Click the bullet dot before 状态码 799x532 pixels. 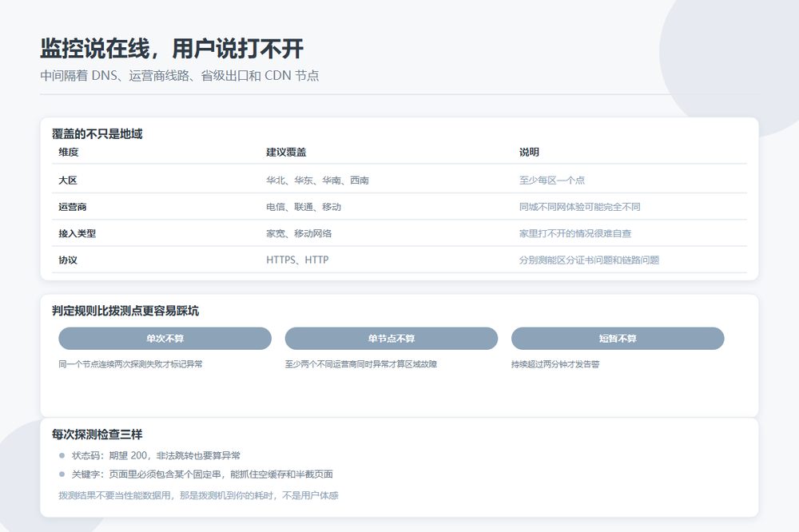62,455
